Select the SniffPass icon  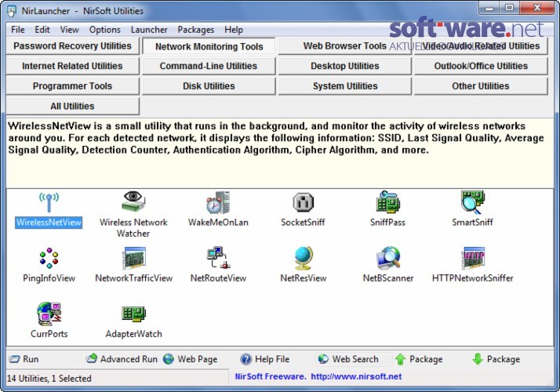[x=388, y=202]
